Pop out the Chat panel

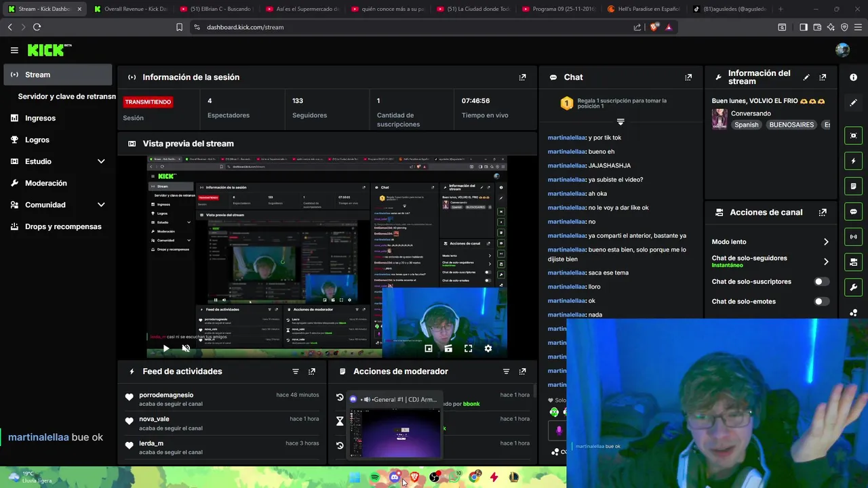pos(688,77)
